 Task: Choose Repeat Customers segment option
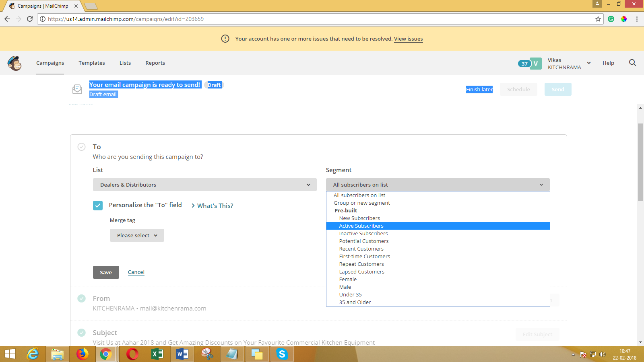pos(438,264)
